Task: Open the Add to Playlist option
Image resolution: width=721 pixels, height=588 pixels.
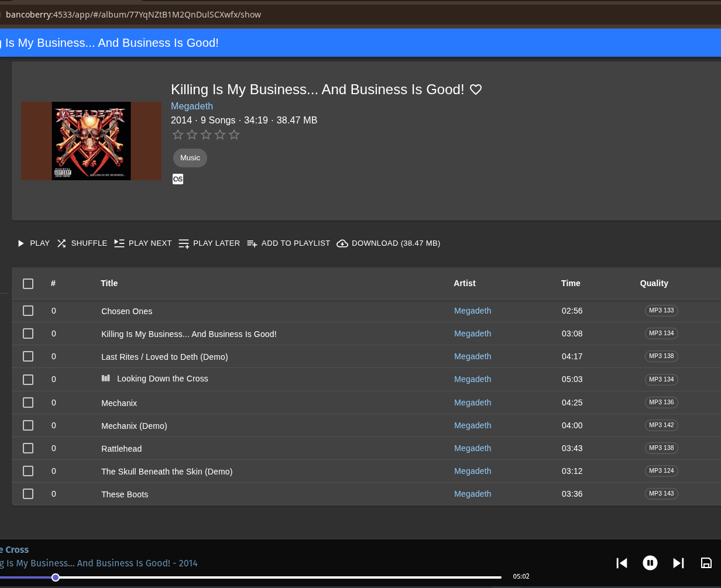Action: pyautogui.click(x=289, y=243)
